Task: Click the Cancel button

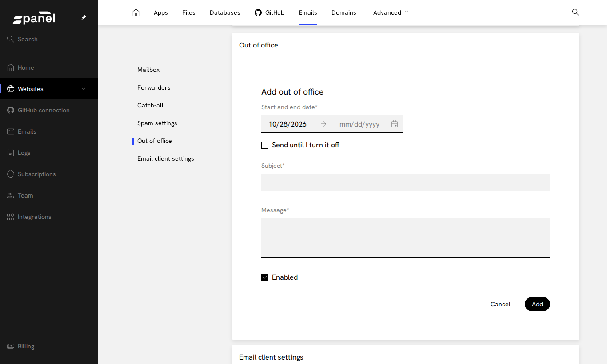Action: [500, 304]
